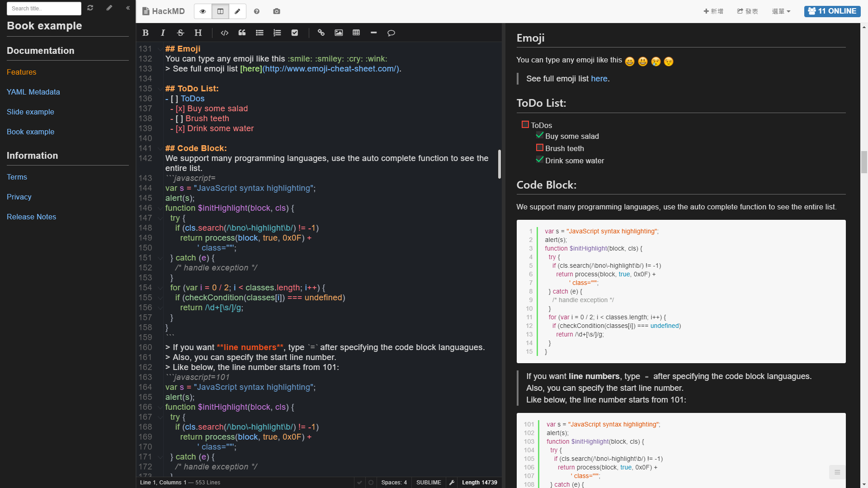Open Book example in the sidebar
The height and width of the screenshot is (488, 868).
click(x=30, y=132)
